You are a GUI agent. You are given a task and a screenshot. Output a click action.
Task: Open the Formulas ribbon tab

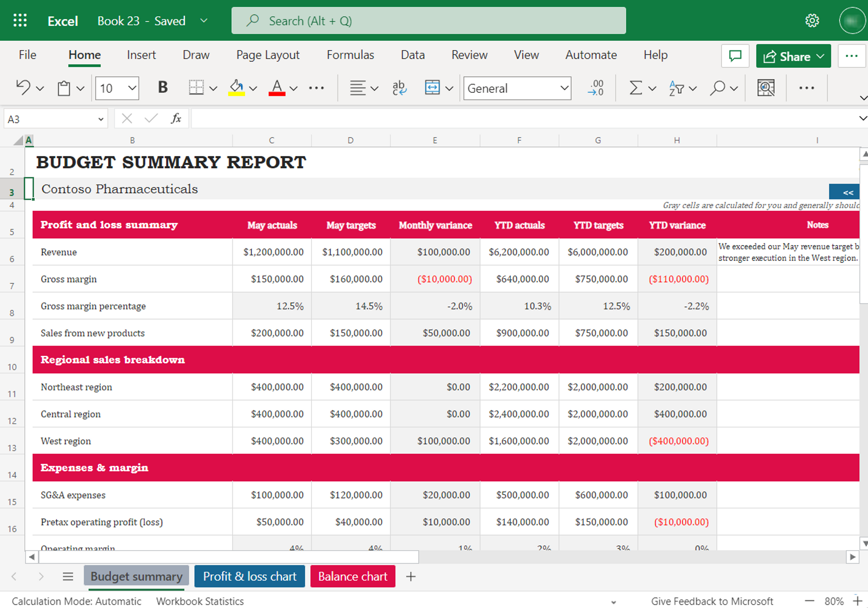coord(350,55)
